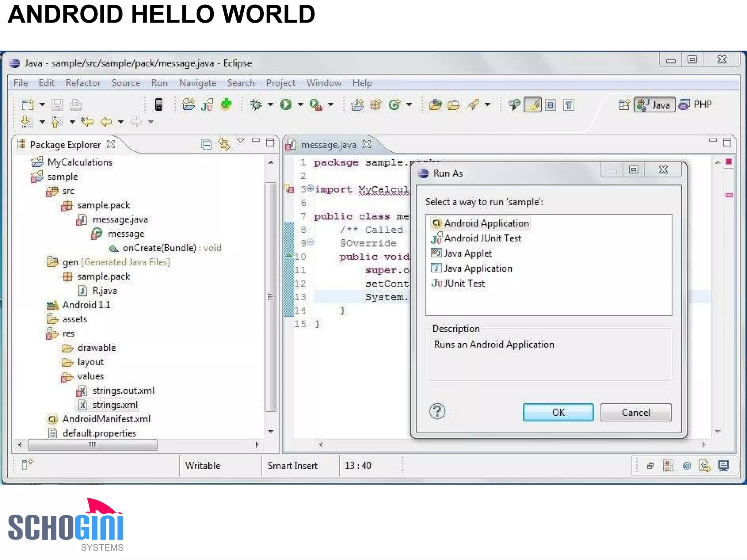Expand the folded import block on line 3
747x560 pixels.
(310, 188)
